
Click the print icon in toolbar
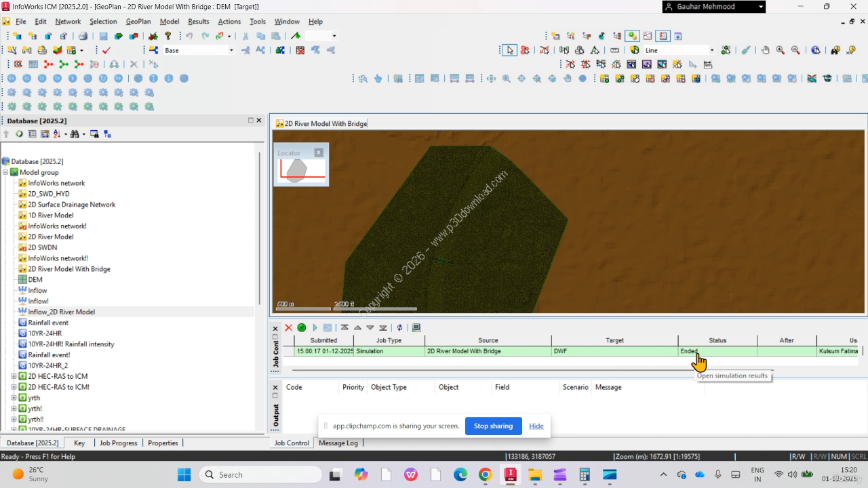(83, 36)
